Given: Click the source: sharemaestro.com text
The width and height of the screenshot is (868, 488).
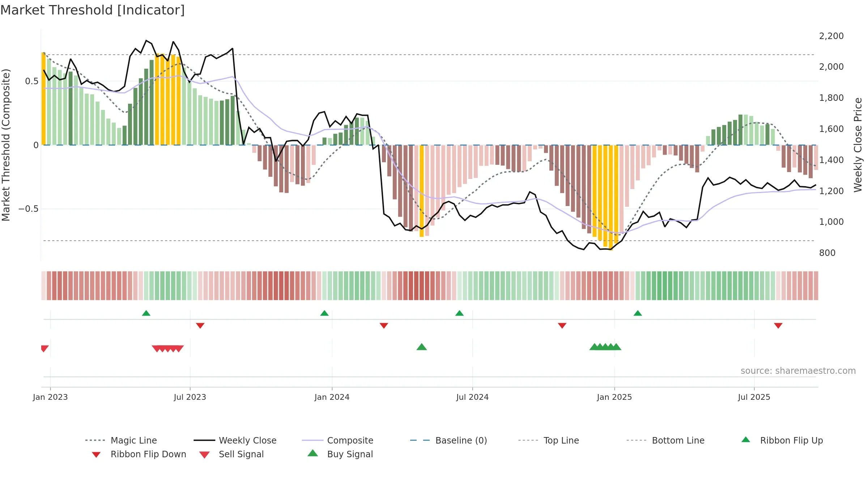Looking at the screenshot, I should [798, 371].
